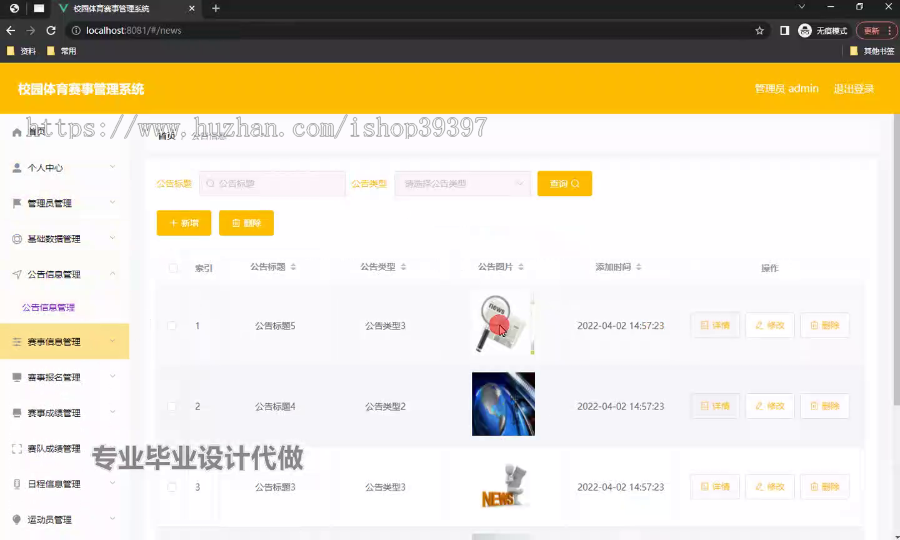
Task: Open the 运动员管理 menu
Action: (x=64, y=519)
